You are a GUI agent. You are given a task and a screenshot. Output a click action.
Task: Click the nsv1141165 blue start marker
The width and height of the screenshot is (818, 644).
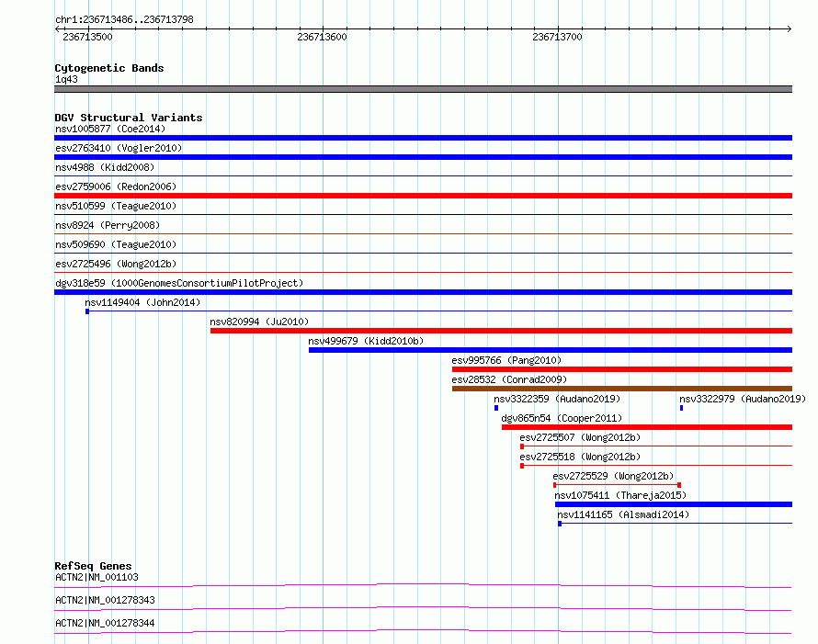[560, 524]
